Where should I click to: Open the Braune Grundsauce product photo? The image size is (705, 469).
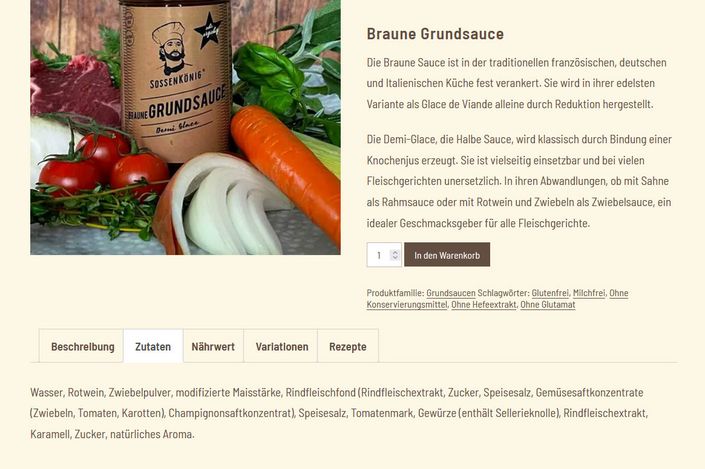click(x=185, y=127)
